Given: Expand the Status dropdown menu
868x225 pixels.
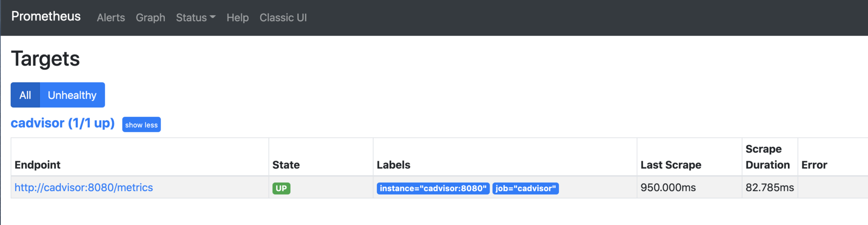Looking at the screenshot, I should click(196, 18).
